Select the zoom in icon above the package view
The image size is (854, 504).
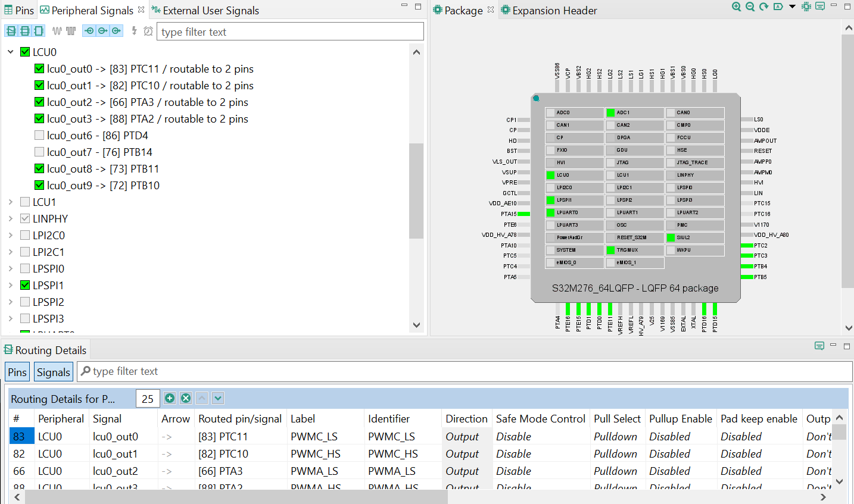tap(736, 7)
